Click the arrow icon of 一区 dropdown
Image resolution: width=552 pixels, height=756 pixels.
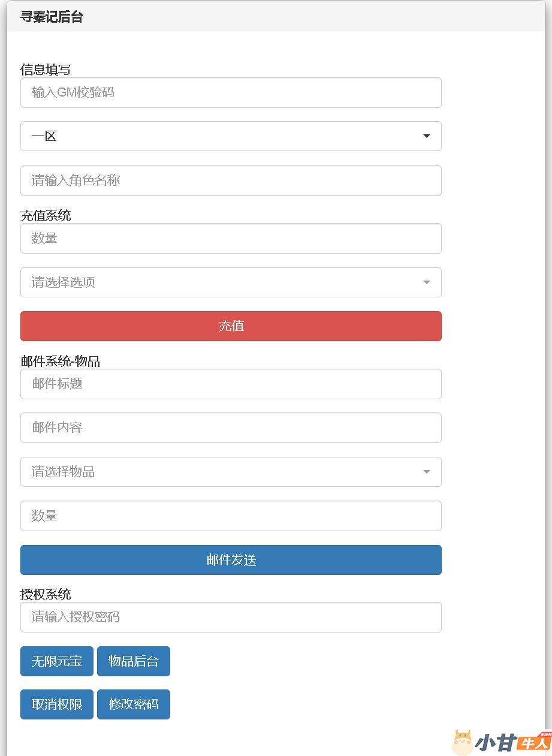[427, 136]
